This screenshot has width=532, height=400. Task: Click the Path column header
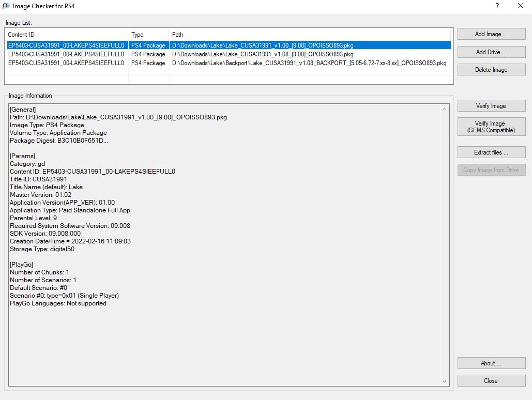tap(310, 35)
